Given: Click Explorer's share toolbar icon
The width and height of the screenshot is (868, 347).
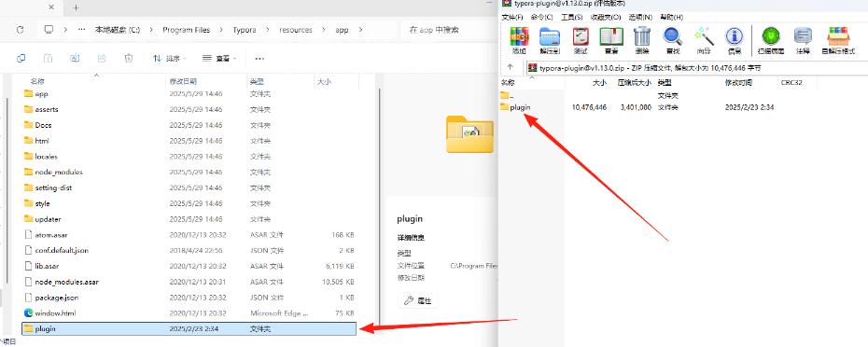Looking at the screenshot, I should coord(102,58).
